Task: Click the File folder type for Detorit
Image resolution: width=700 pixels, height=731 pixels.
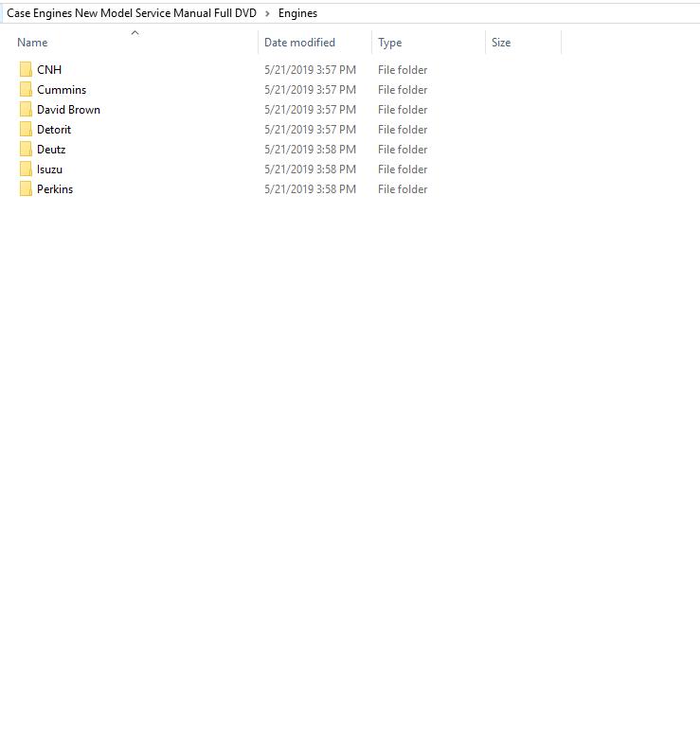Action: pyautogui.click(x=403, y=130)
